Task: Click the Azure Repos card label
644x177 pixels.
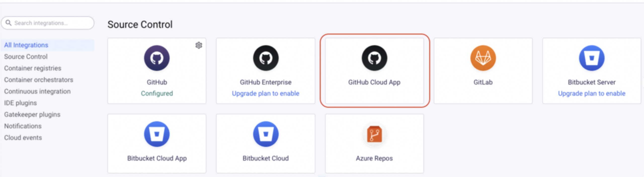Action: pos(374,158)
